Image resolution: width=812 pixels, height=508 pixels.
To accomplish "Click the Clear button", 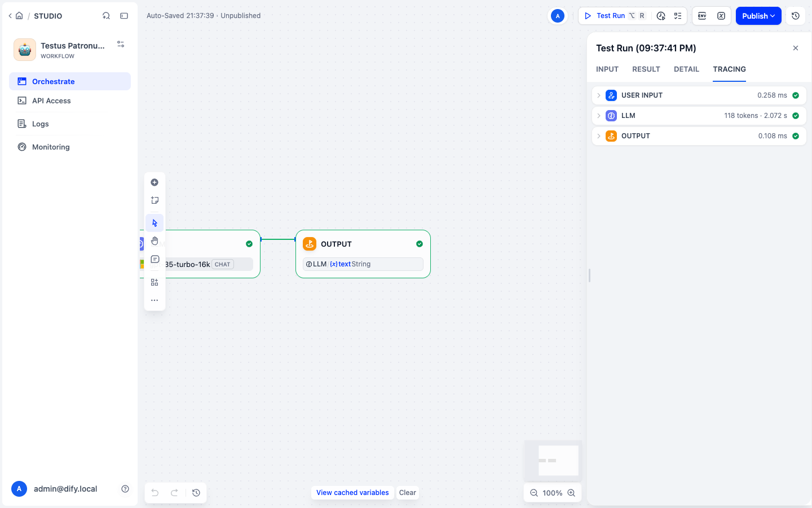I will coord(408,493).
